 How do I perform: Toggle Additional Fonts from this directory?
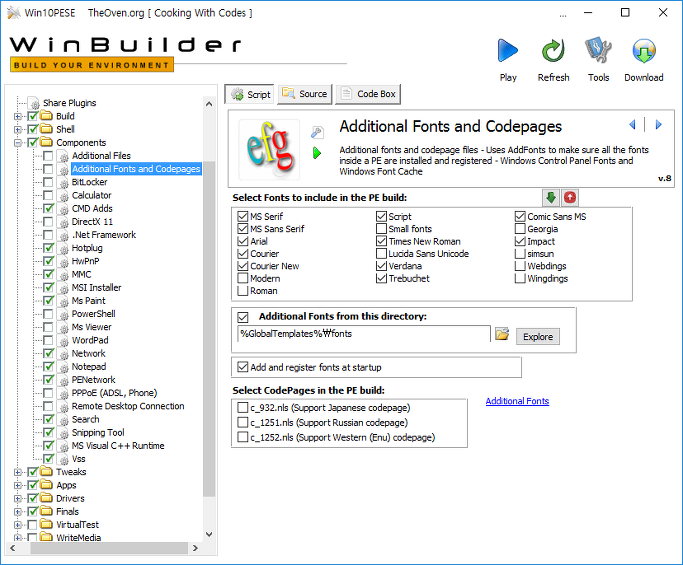[x=243, y=317]
